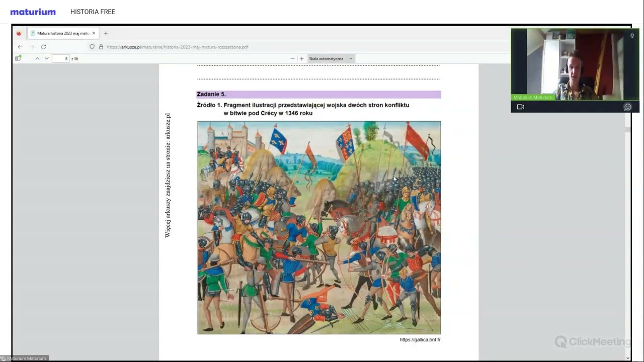Open a new browser tab
The height and width of the screenshot is (362, 644).
[106, 33]
